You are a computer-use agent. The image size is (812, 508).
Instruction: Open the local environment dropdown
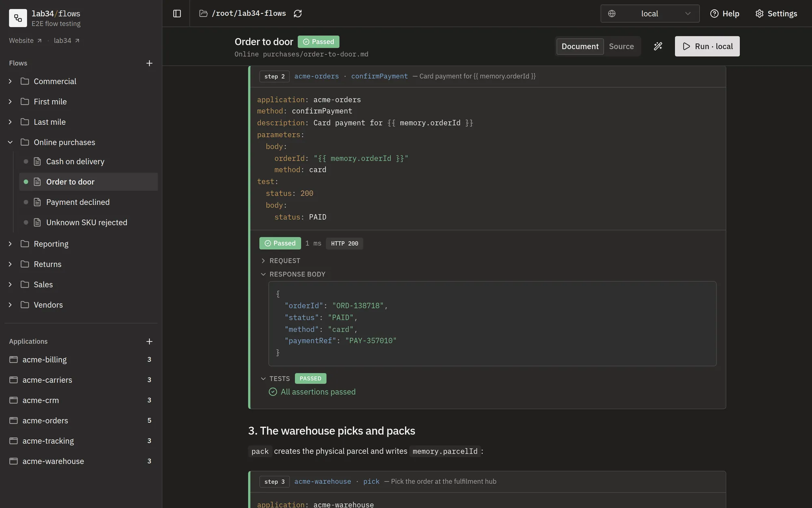[x=650, y=13]
